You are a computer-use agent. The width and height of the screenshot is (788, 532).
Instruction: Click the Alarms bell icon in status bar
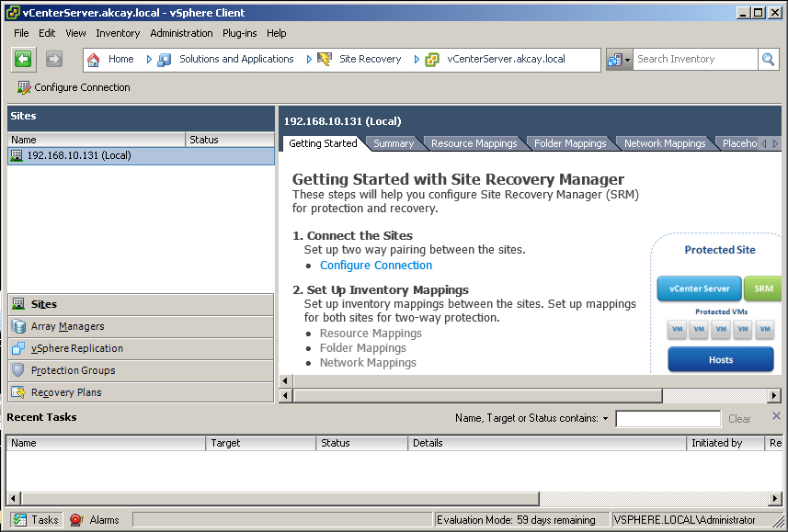click(x=76, y=520)
